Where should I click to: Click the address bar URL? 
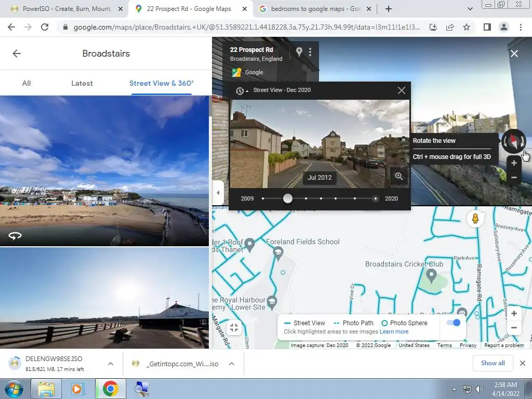pyautogui.click(x=247, y=27)
